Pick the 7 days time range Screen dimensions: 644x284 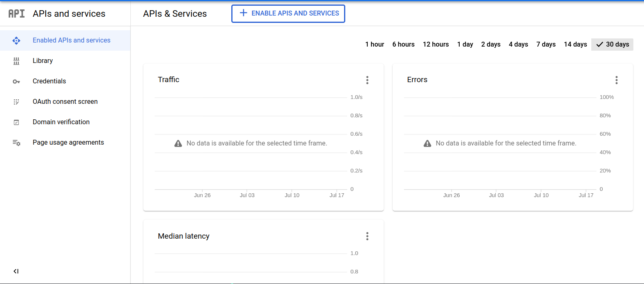click(546, 45)
